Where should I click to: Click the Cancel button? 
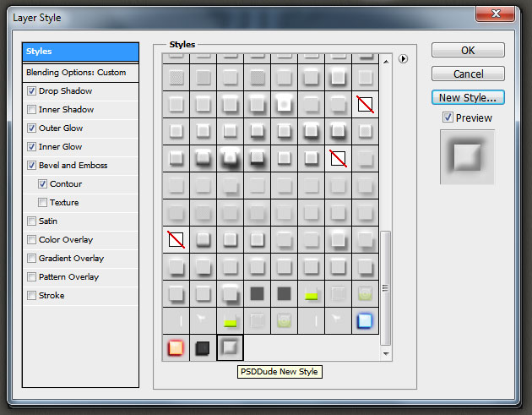[x=468, y=74]
